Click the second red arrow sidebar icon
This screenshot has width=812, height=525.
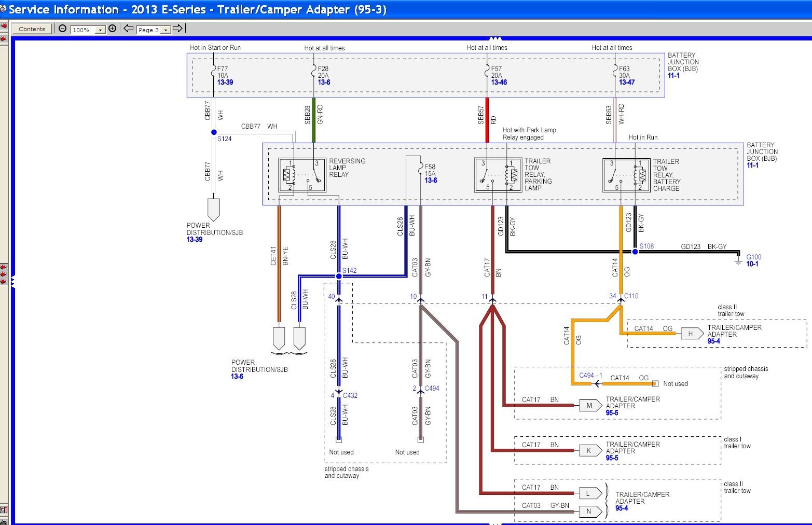click(4, 39)
